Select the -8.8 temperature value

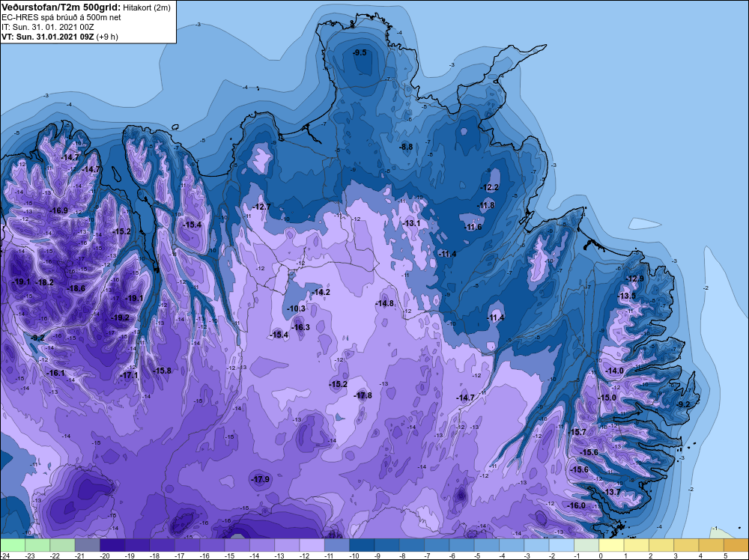[406, 147]
